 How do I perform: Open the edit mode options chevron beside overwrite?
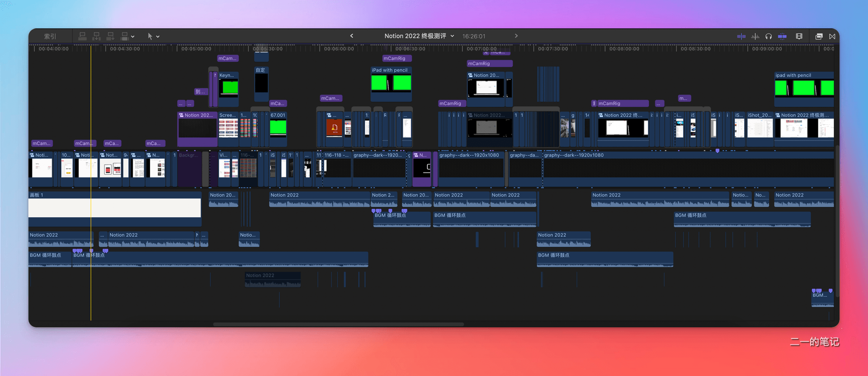pos(133,37)
